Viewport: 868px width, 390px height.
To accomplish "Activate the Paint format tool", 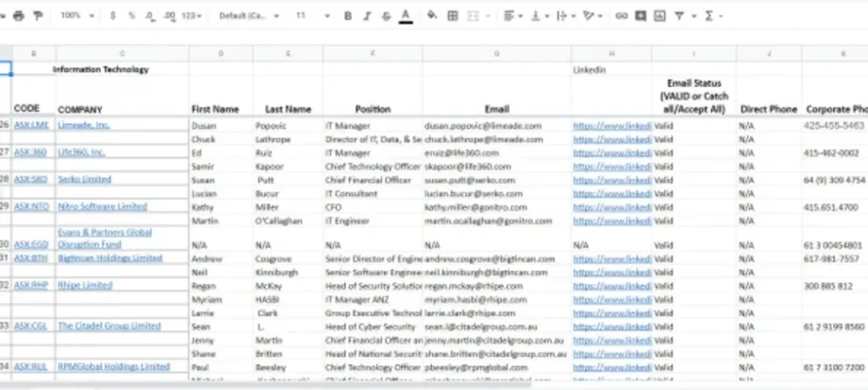I will (38, 16).
